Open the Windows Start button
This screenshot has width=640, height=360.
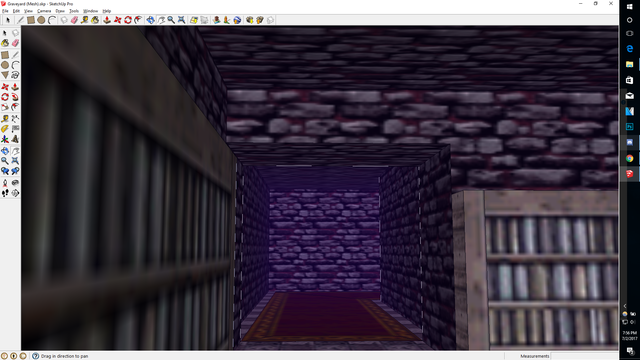[x=629, y=6]
